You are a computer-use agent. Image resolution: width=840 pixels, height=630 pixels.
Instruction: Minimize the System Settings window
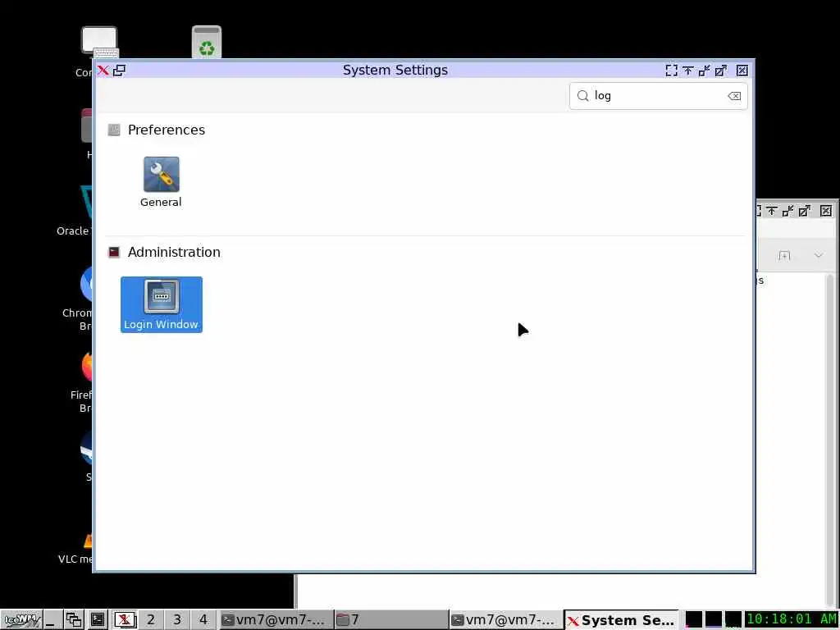[x=704, y=71]
